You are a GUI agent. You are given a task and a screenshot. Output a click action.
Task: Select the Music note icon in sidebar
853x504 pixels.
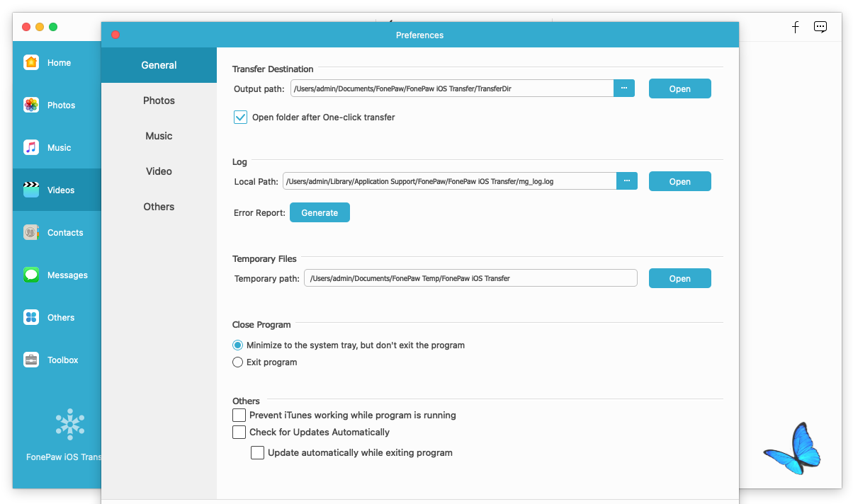31,147
